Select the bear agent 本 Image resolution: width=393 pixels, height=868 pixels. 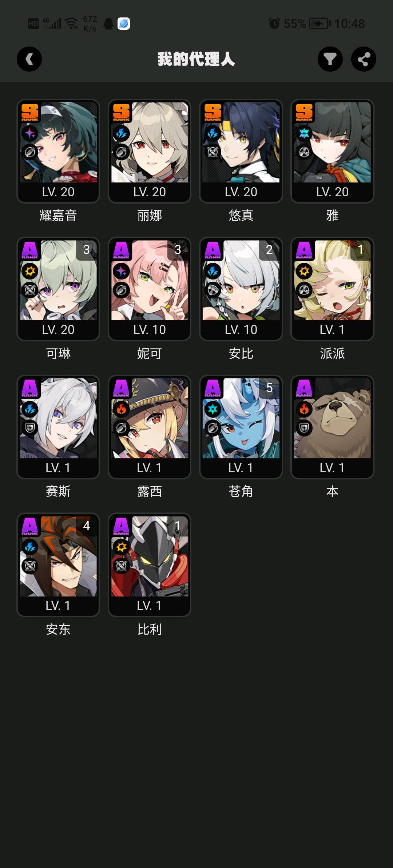[x=332, y=427]
